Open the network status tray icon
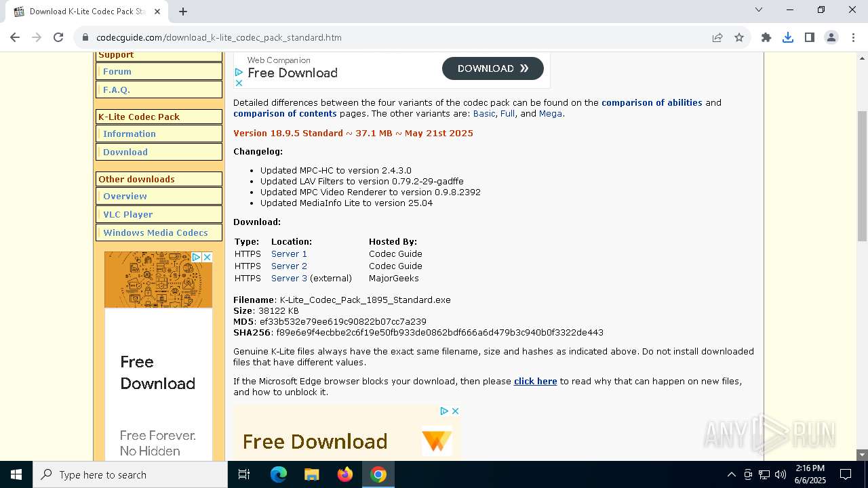 (764, 474)
